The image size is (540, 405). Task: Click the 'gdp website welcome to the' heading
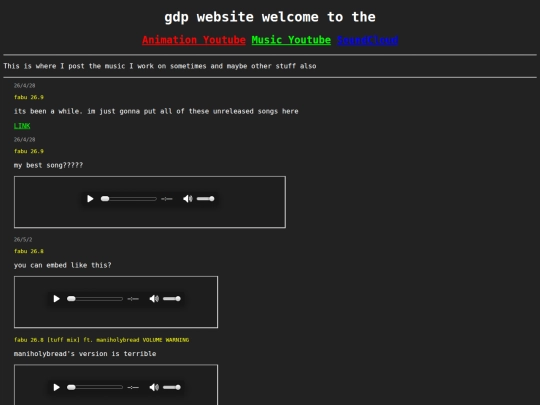coord(270,17)
